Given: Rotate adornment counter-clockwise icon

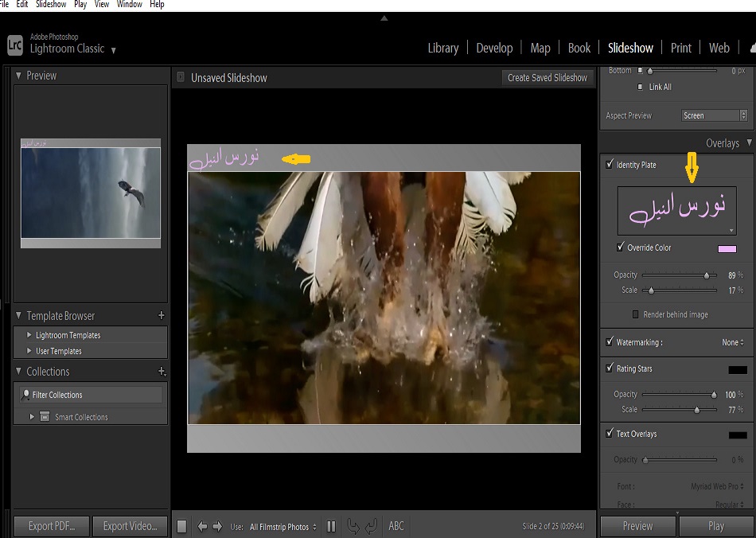Looking at the screenshot, I should 353,526.
